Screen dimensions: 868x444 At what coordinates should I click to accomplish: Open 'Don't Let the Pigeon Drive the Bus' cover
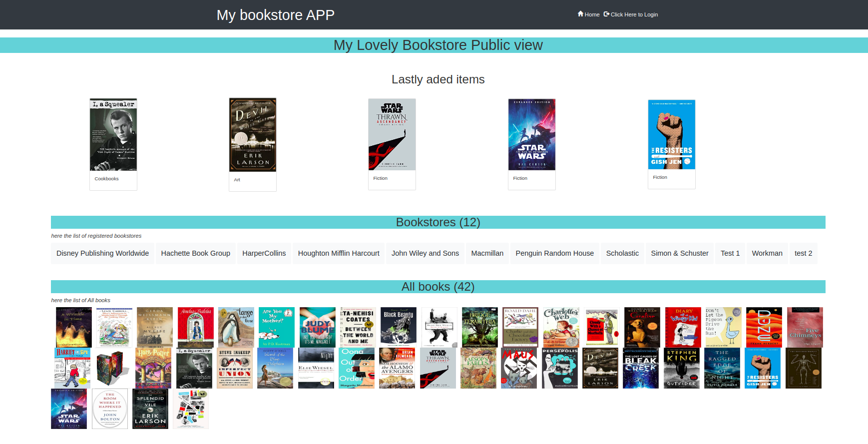point(724,327)
